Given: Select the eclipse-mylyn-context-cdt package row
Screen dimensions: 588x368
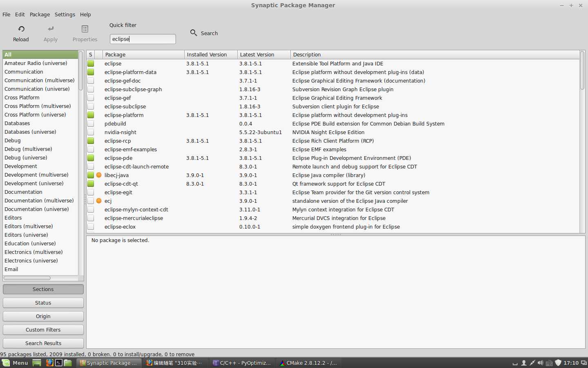Looking at the screenshot, I should pos(333,209).
